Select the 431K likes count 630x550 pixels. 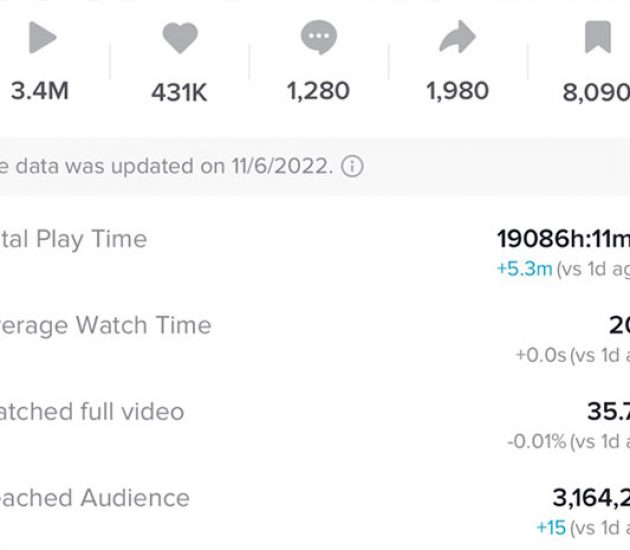coord(179,92)
